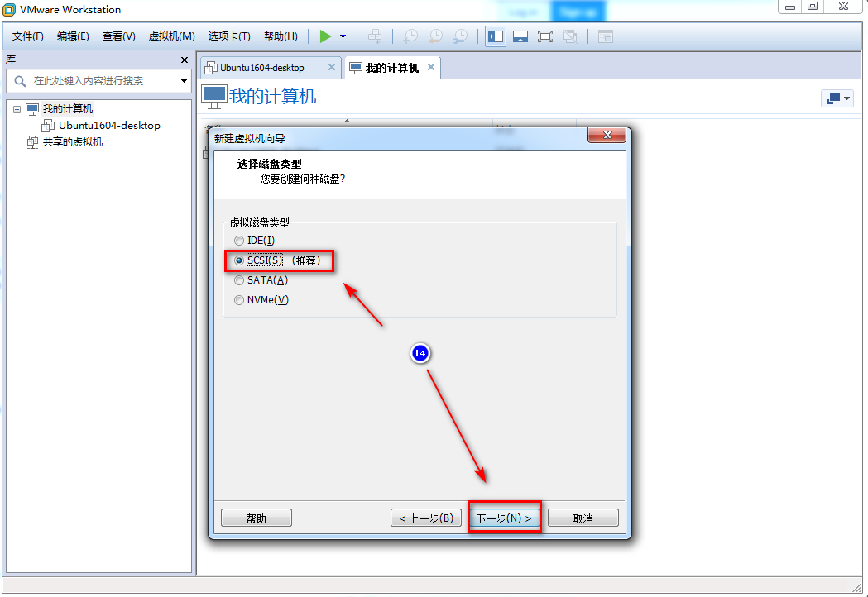Open the 帮助(H) menu
Viewport: 868px width, 597px height.
281,36
